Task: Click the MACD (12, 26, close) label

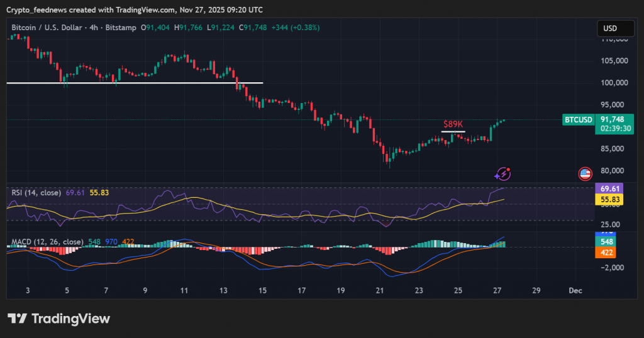Action: [x=47, y=242]
